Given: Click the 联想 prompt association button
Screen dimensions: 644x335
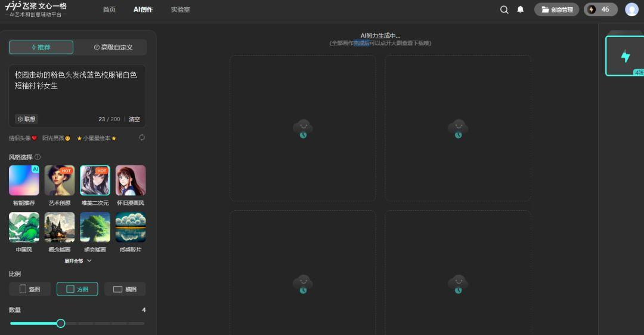Looking at the screenshot, I should (x=26, y=119).
